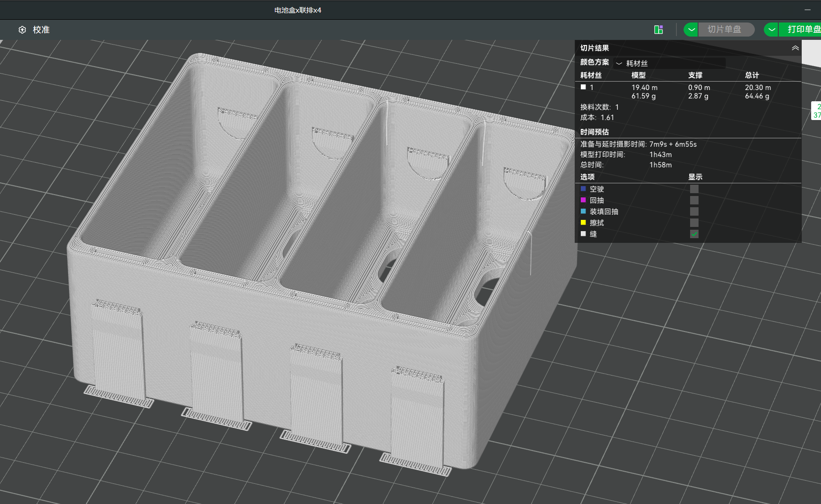
Task: Click the filament 1 white color swatch
Action: tap(583, 87)
